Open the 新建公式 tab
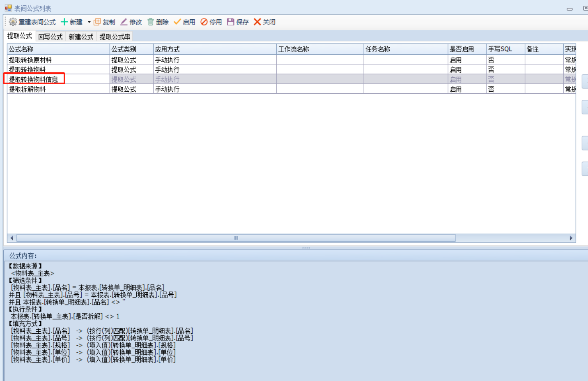Viewport: 588px width, 381px height. click(x=81, y=37)
